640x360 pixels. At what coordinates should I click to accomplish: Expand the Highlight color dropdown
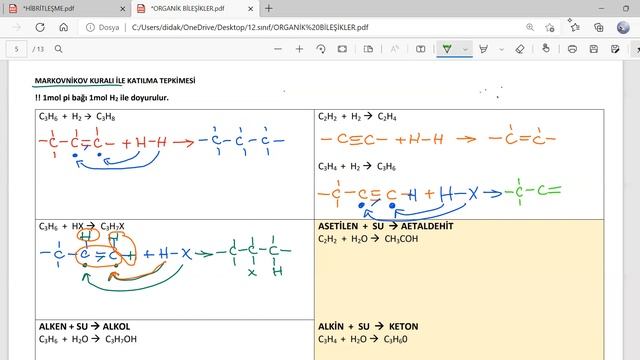[502, 49]
